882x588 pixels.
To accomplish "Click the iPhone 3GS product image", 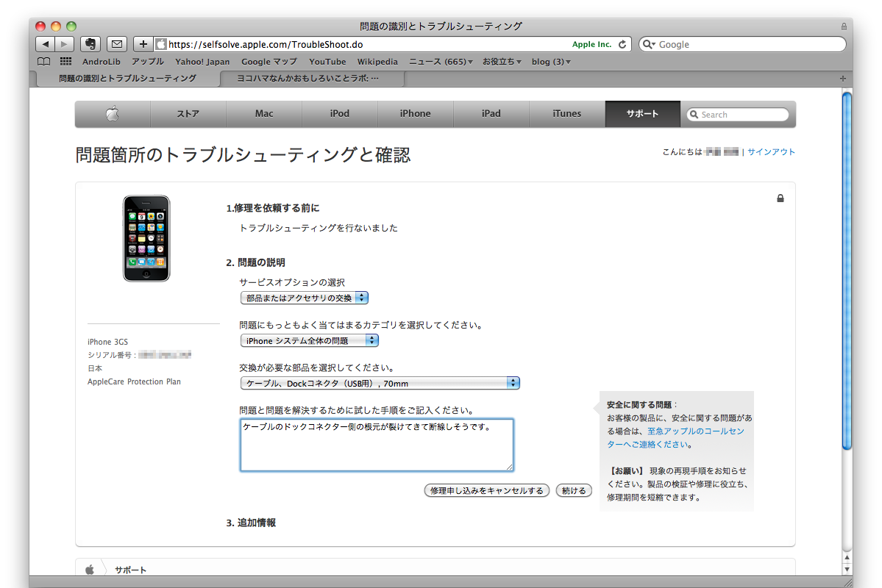I will point(146,238).
